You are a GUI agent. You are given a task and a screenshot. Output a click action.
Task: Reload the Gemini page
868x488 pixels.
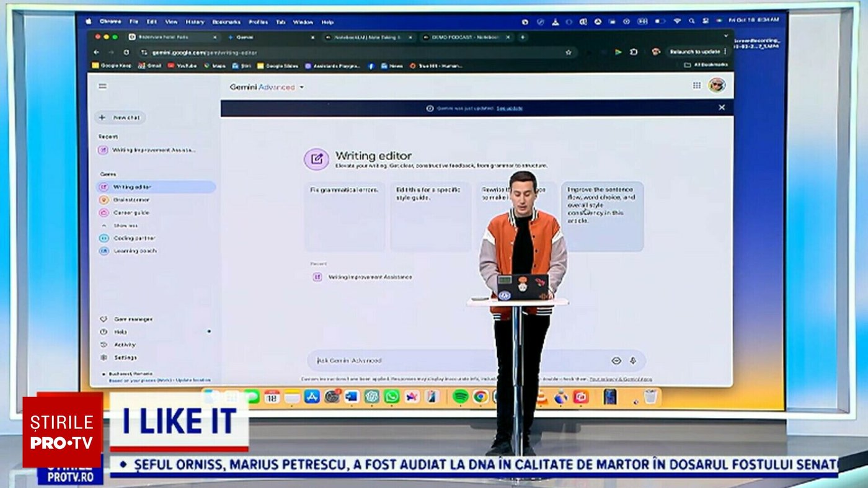click(126, 52)
